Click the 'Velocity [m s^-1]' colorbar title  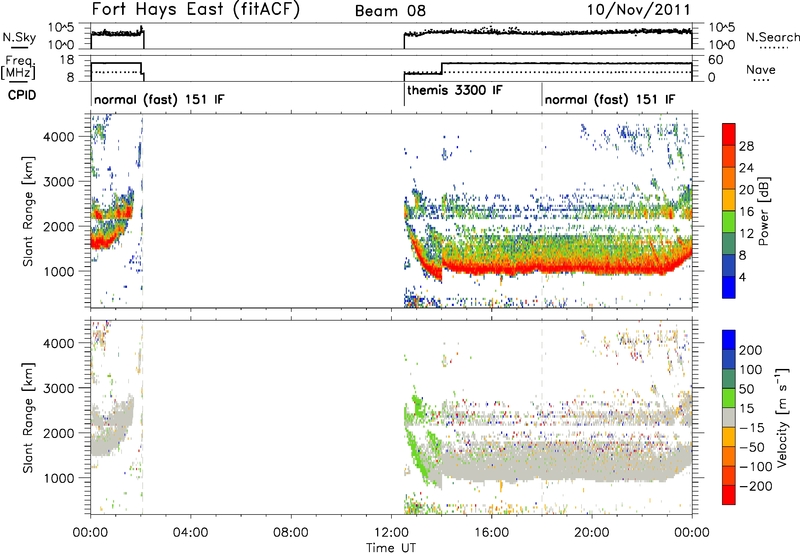coord(781,417)
